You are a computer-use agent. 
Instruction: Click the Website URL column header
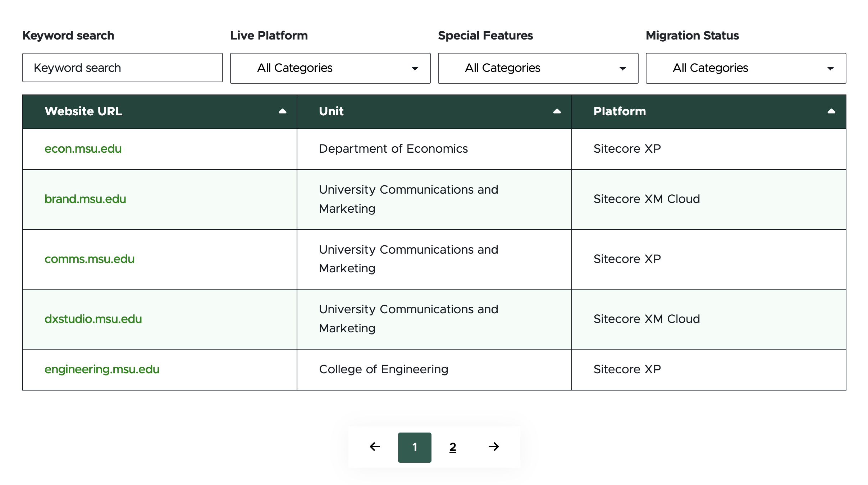[160, 112]
